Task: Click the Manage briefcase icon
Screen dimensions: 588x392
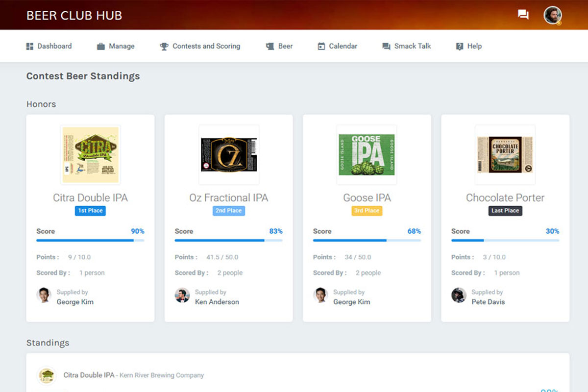Action: pyautogui.click(x=101, y=46)
